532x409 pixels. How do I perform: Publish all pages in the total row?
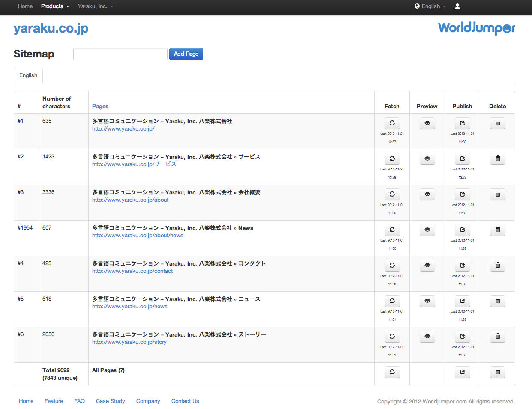[x=462, y=372]
